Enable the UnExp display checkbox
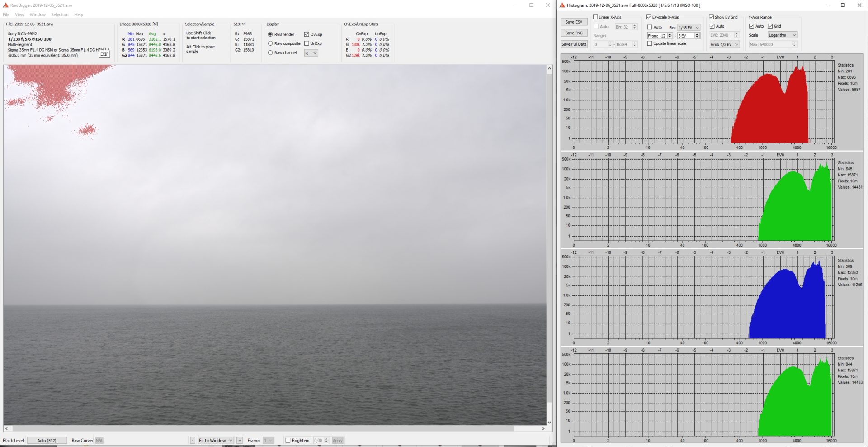Screen dimensions: 868x447 click(307, 43)
